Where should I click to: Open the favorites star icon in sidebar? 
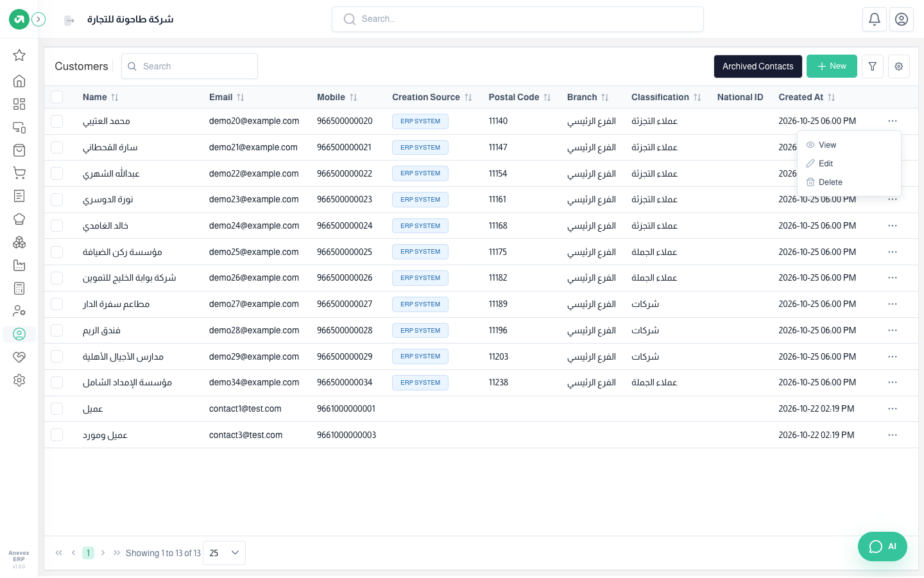click(19, 55)
